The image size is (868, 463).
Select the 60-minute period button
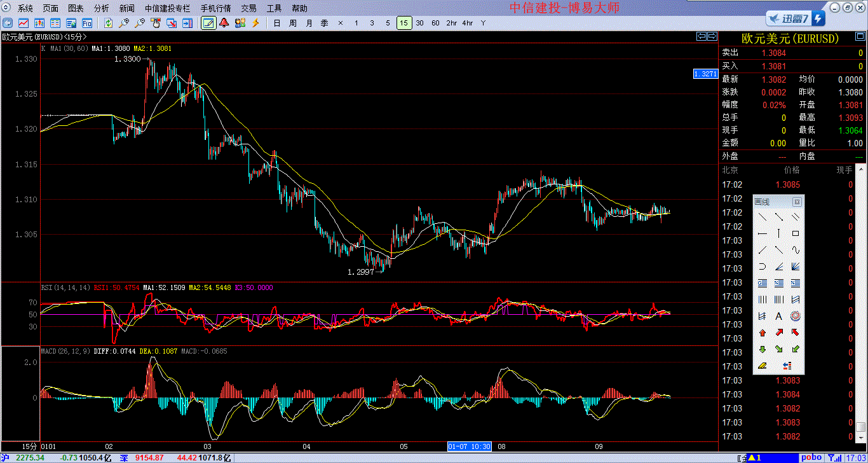(435, 23)
